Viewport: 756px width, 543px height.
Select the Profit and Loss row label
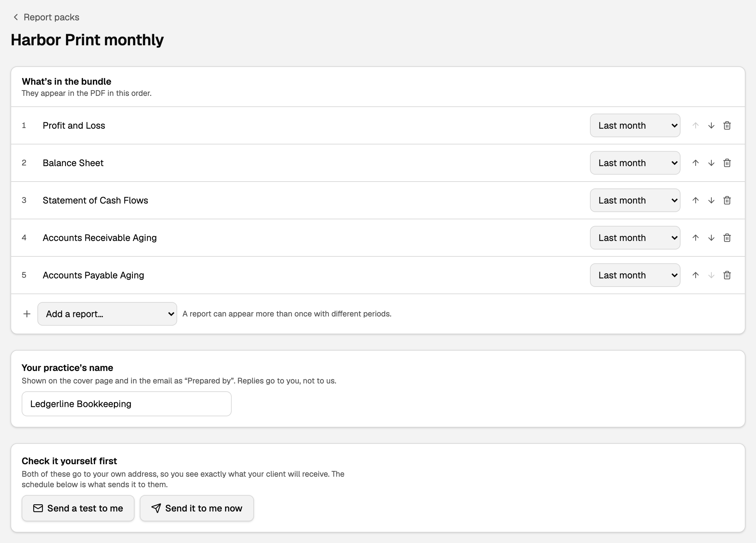coord(74,125)
